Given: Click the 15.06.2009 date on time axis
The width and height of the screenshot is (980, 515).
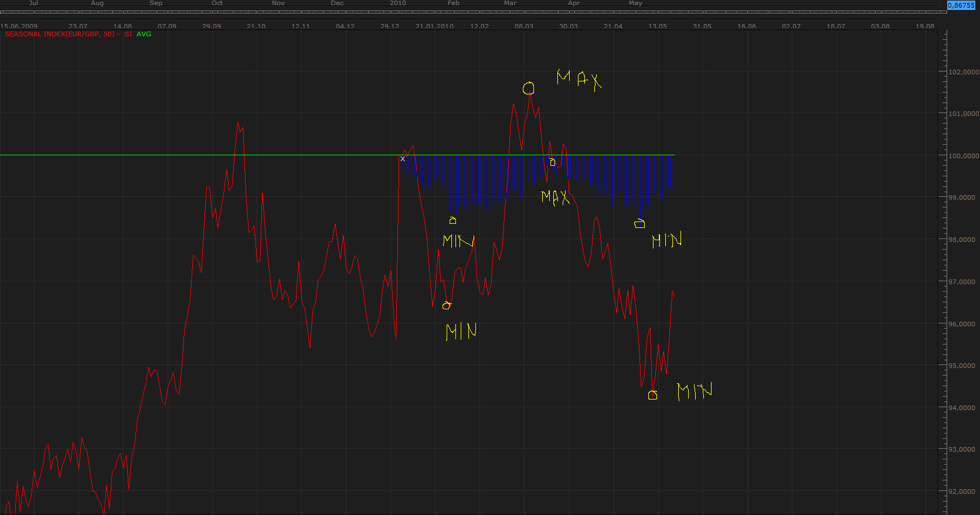Looking at the screenshot, I should pos(19,26).
